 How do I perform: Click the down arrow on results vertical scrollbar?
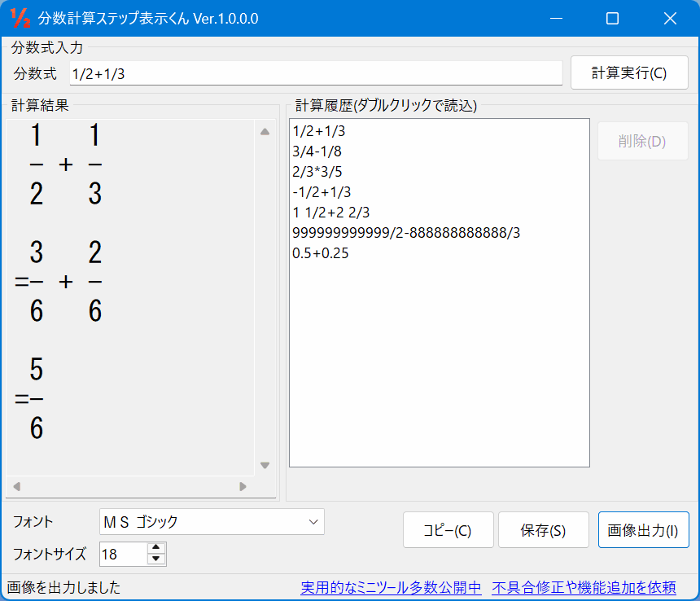coord(264,465)
